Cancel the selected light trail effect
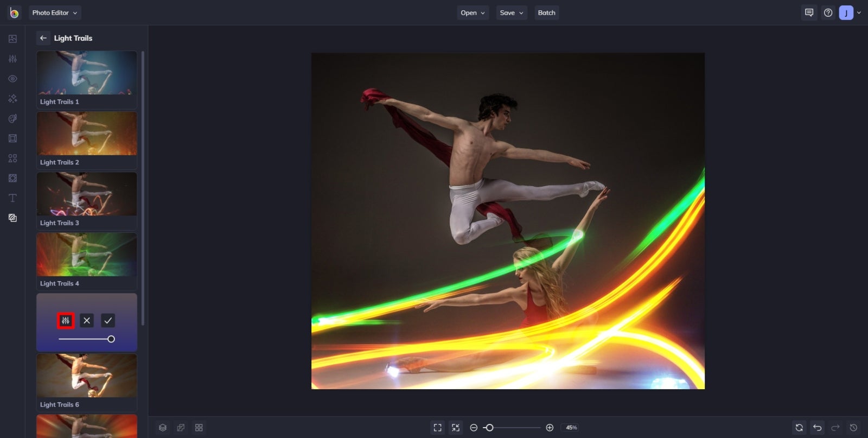Image resolution: width=868 pixels, height=438 pixels. (87, 321)
